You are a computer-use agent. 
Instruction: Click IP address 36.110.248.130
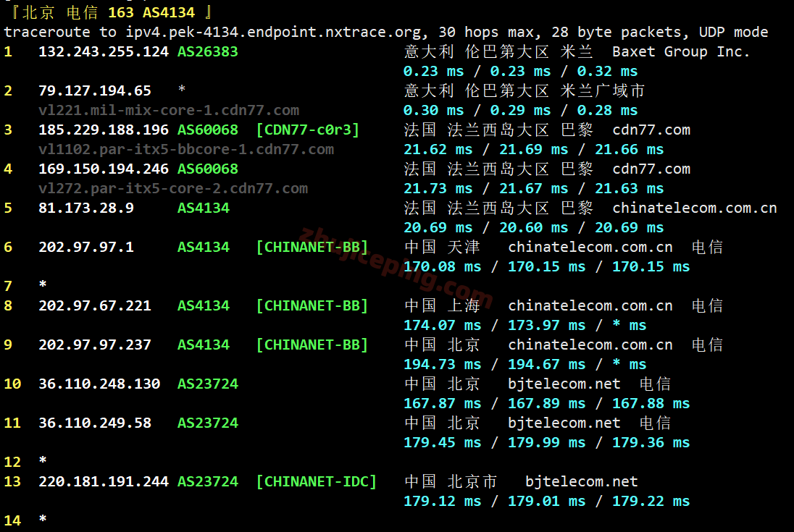click(99, 384)
